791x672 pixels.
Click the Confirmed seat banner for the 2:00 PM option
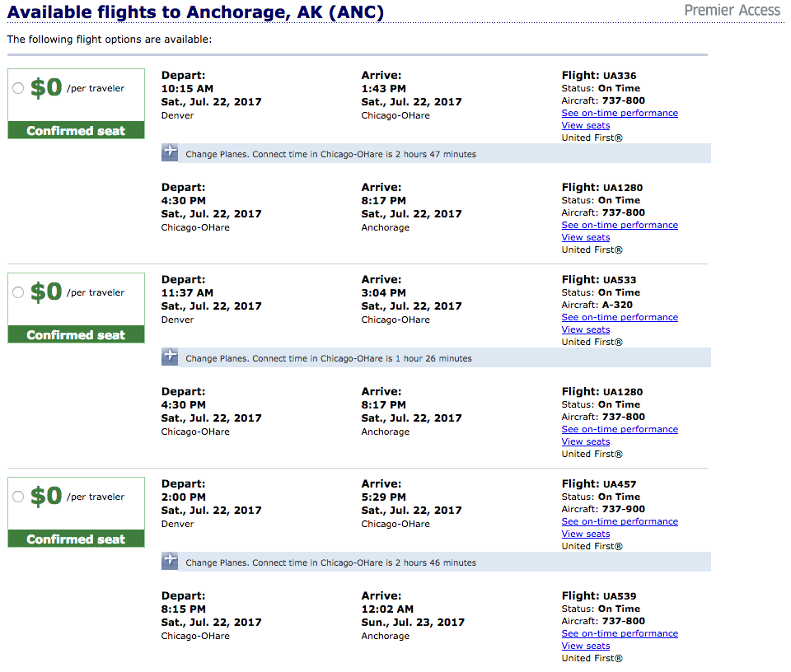click(x=76, y=539)
